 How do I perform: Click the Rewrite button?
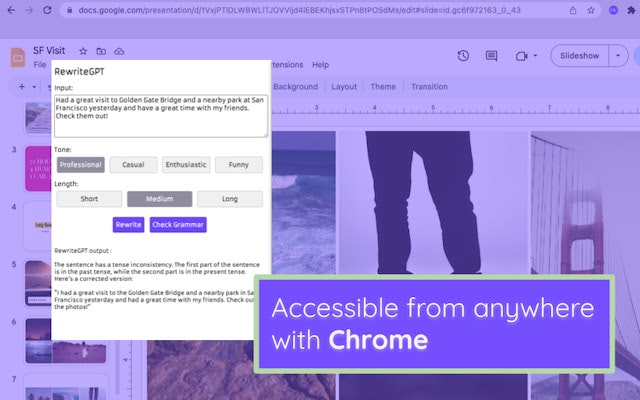(x=129, y=225)
